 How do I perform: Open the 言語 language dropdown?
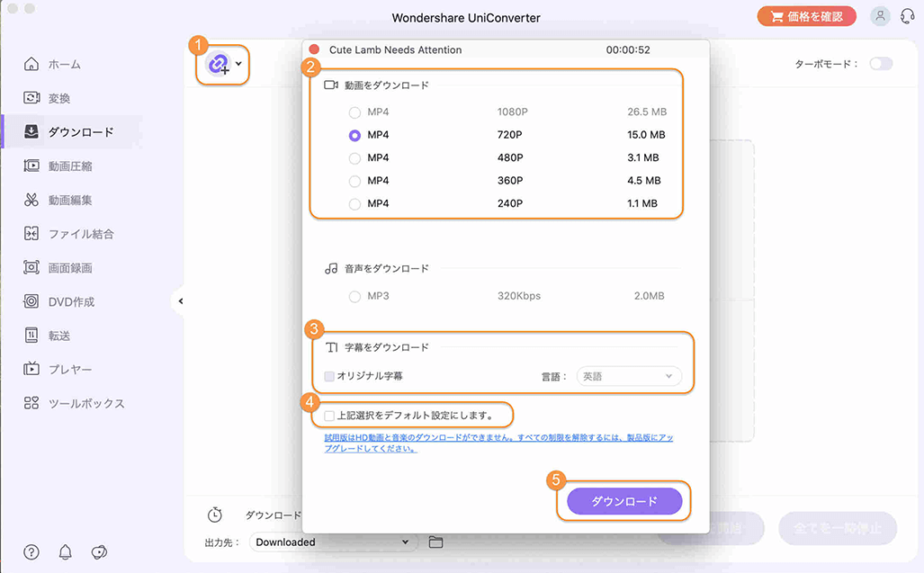point(629,376)
